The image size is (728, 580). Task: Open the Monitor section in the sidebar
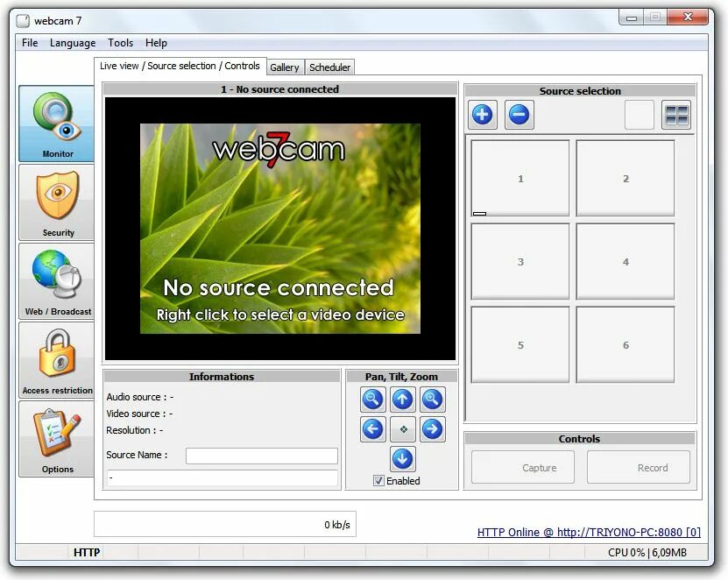pyautogui.click(x=57, y=124)
